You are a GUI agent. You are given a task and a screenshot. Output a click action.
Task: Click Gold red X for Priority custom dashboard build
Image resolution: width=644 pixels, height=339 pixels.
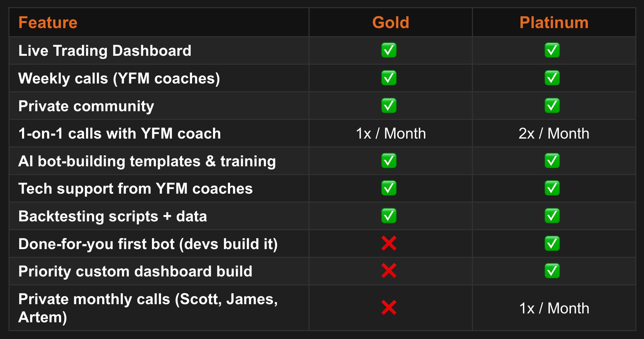pyautogui.click(x=389, y=271)
